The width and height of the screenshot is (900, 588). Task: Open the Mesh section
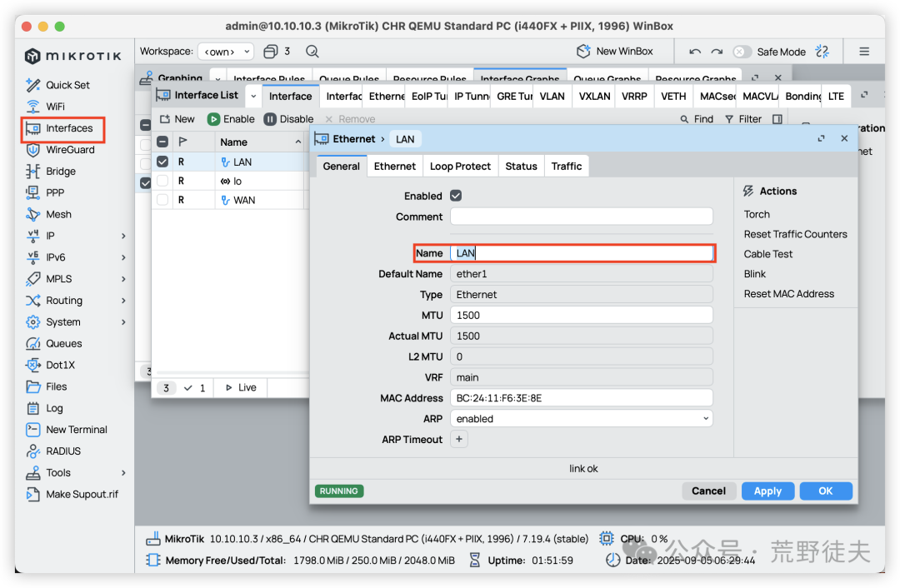49,214
